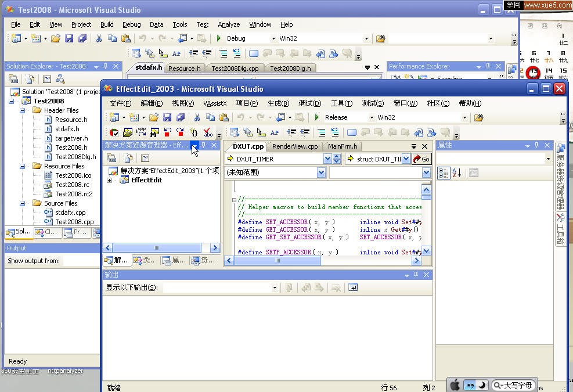Switch to Test2008Dlg.cpp tab in Test2008

[235, 69]
